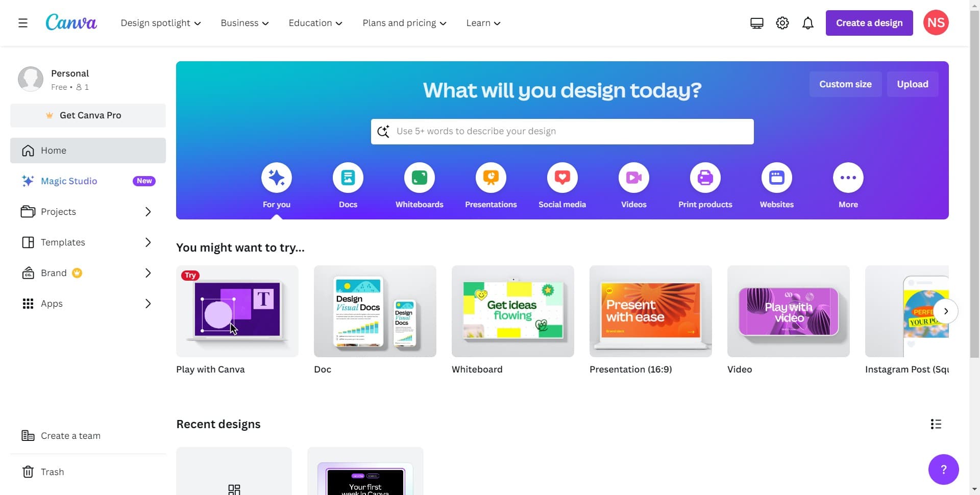980x495 pixels.
Task: Open the hamburger menu icon
Action: pyautogui.click(x=23, y=22)
